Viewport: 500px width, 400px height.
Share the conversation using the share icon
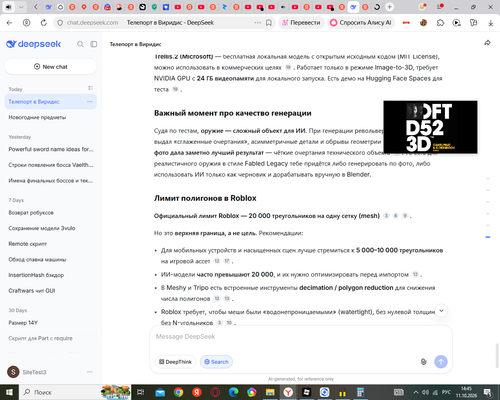(487, 43)
